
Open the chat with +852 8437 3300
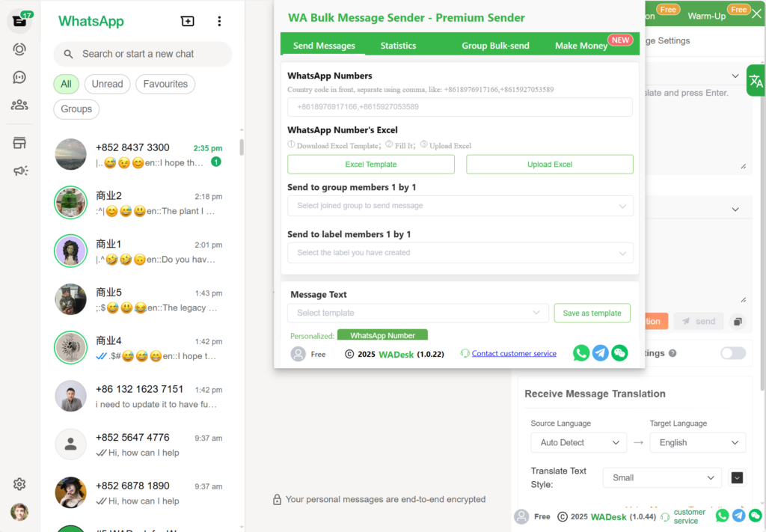[143, 155]
